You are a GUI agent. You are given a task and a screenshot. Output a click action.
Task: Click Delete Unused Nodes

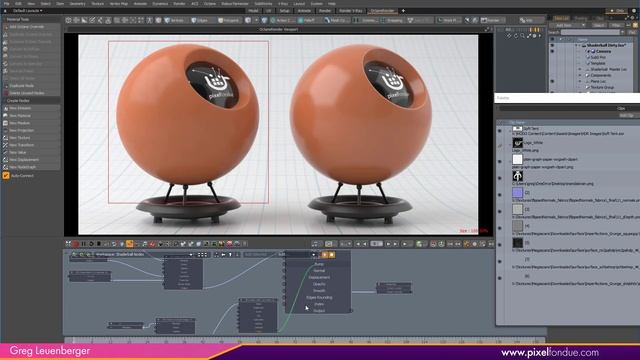tap(32, 93)
